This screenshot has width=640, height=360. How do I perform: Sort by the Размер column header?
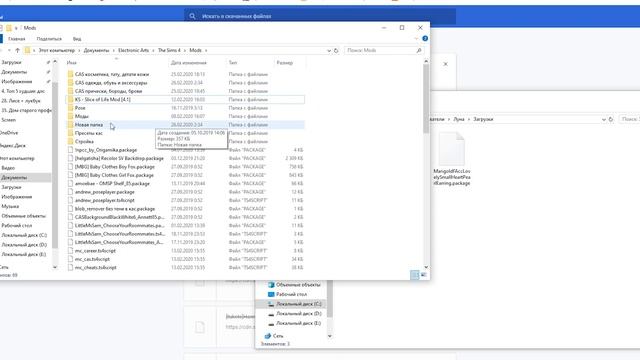click(x=284, y=63)
